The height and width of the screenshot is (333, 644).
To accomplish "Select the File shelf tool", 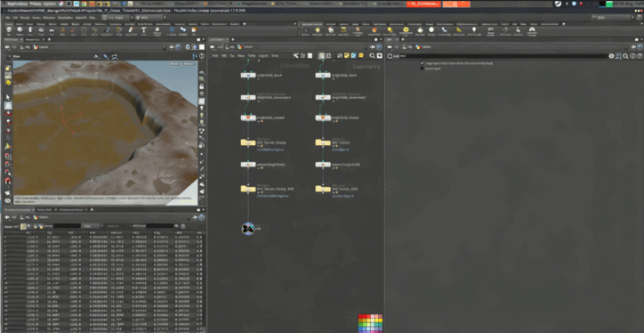I will point(194,31).
